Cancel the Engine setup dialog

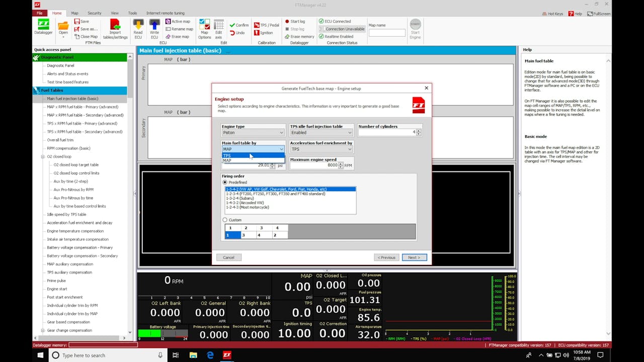point(228,257)
